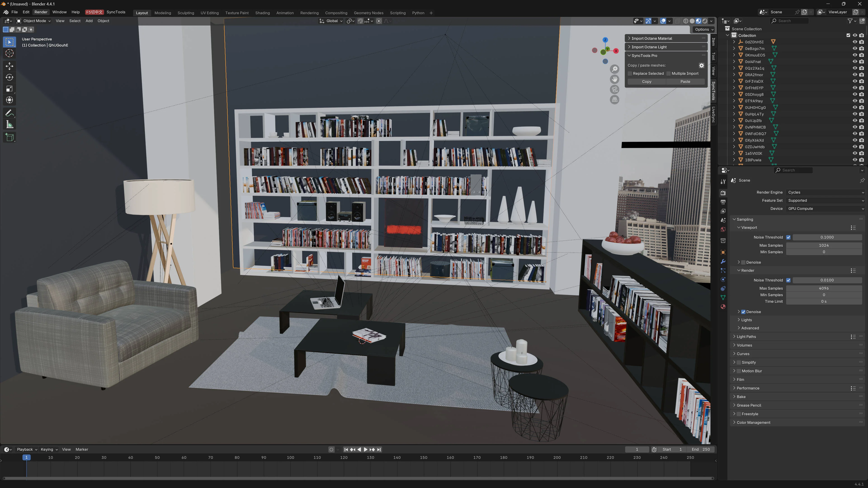Open the World properties tab icon
Screen dimensions: 868x488
[x=723, y=229]
